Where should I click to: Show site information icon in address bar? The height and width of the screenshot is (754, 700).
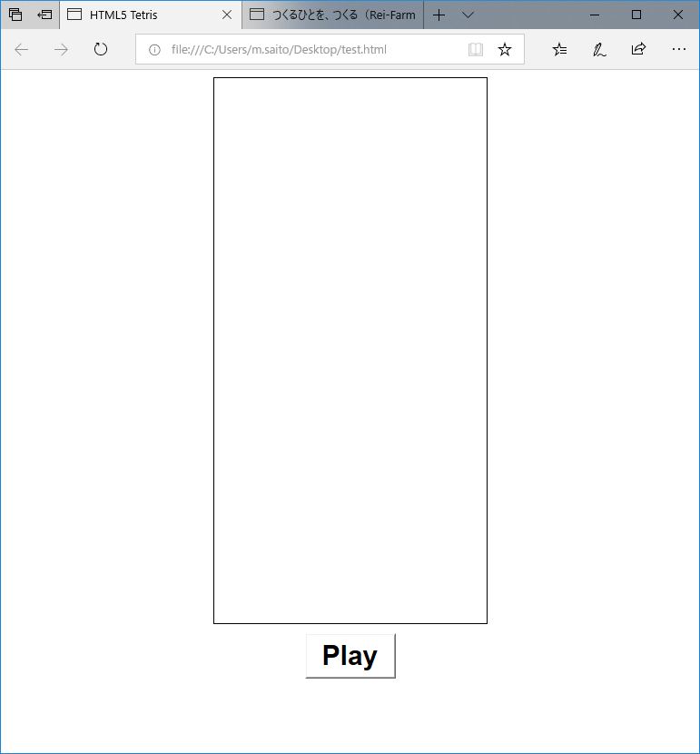coord(154,49)
